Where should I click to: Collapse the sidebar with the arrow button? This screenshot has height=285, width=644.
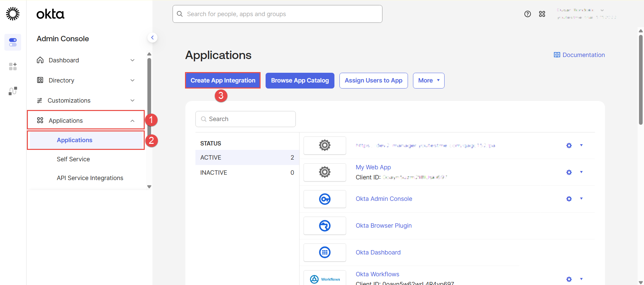(x=152, y=38)
